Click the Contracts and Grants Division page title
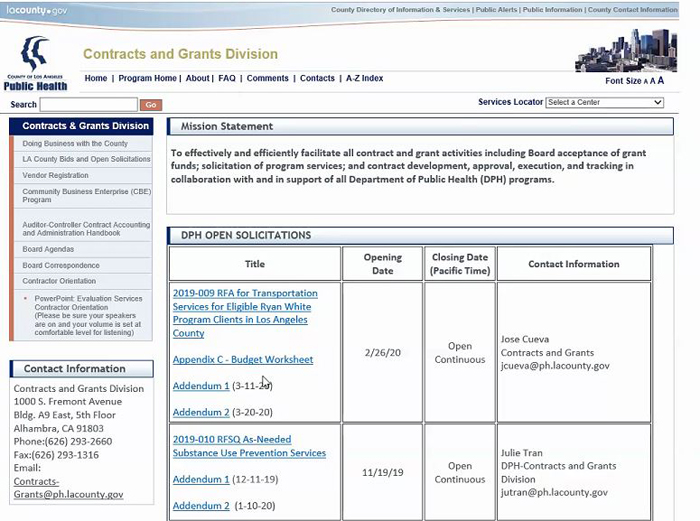This screenshot has height=521, width=700. pyautogui.click(x=180, y=54)
